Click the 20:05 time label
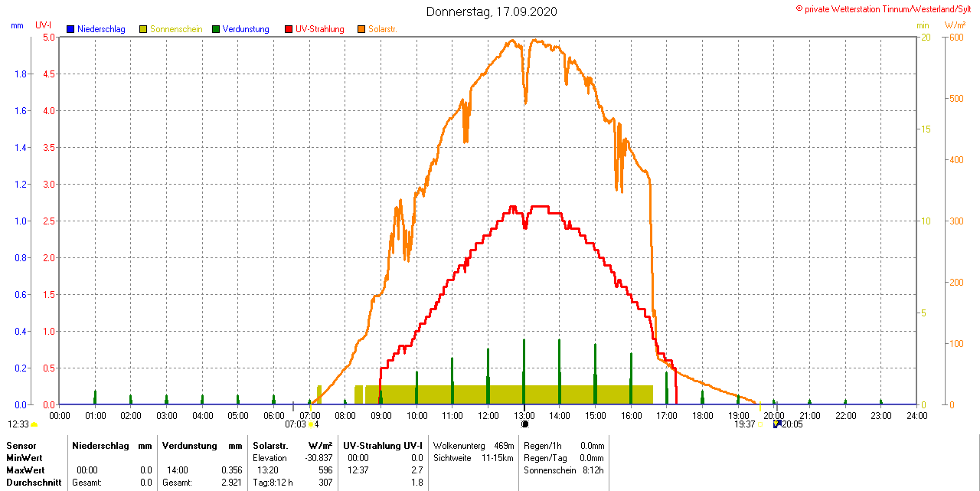This screenshot has height=491, width=980. (x=792, y=424)
